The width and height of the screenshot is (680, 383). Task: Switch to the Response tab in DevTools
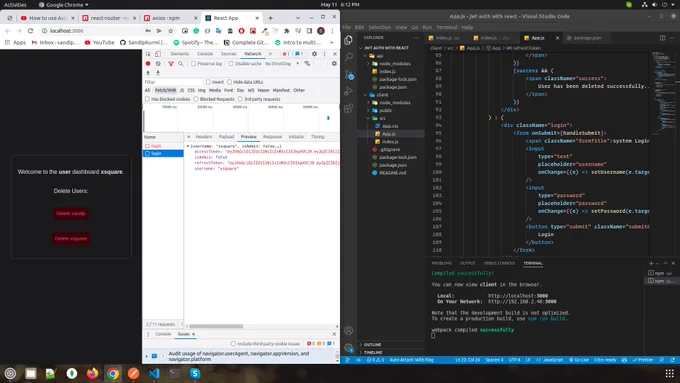[272, 137]
